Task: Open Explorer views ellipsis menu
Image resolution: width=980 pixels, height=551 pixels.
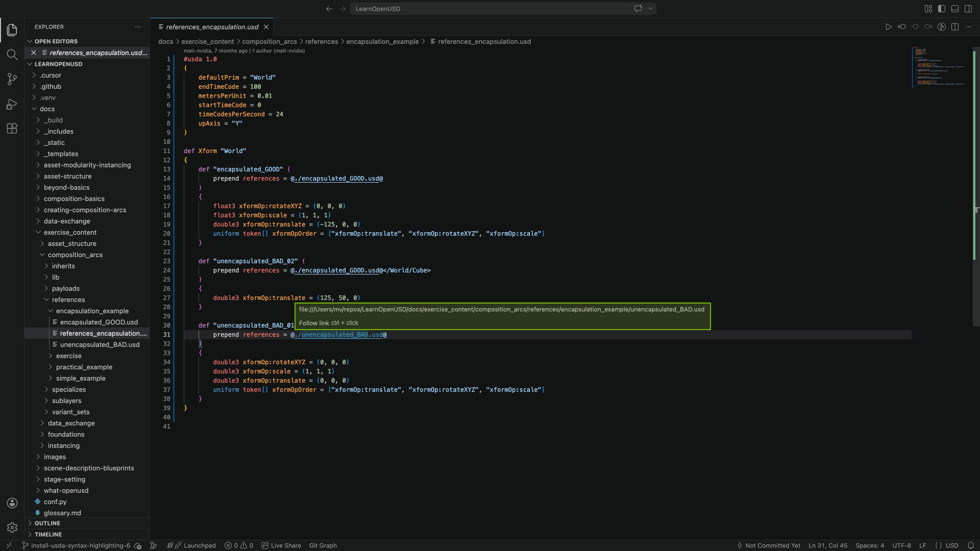Action: tap(138, 27)
